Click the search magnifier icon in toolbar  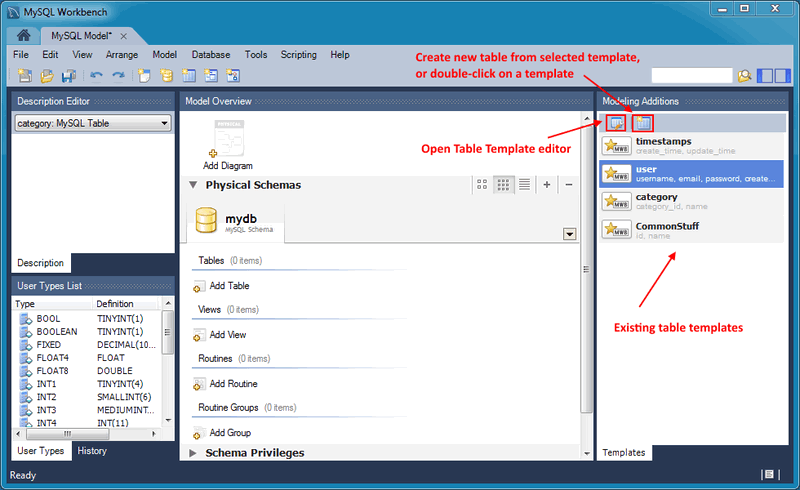pyautogui.click(x=744, y=76)
